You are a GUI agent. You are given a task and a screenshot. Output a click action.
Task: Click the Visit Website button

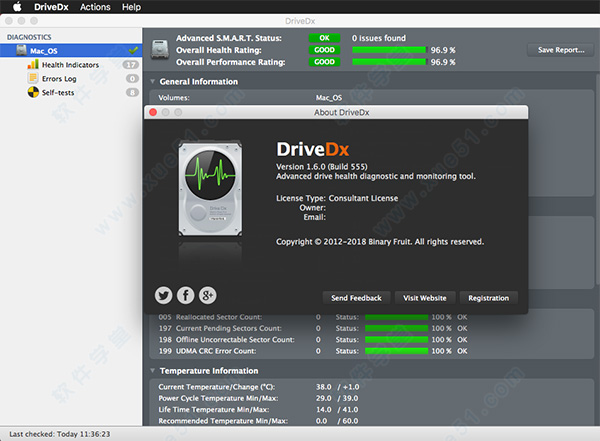(425, 298)
